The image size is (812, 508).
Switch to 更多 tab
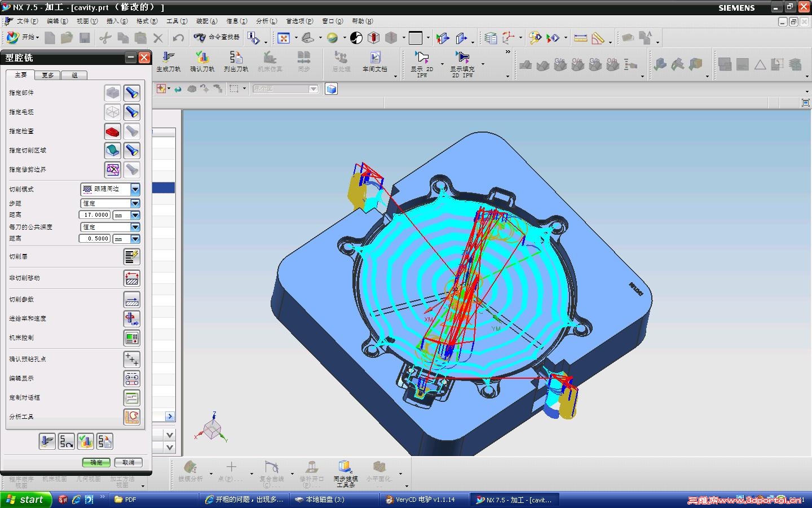click(x=48, y=75)
